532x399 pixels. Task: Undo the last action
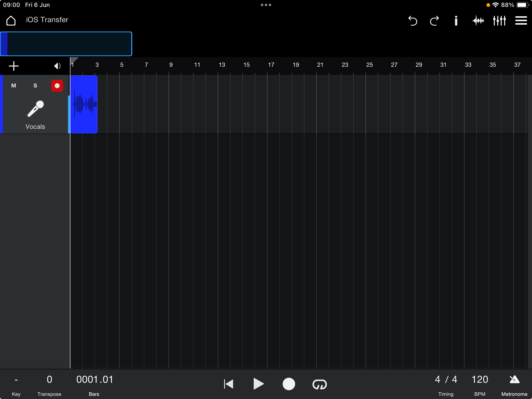pyautogui.click(x=413, y=21)
